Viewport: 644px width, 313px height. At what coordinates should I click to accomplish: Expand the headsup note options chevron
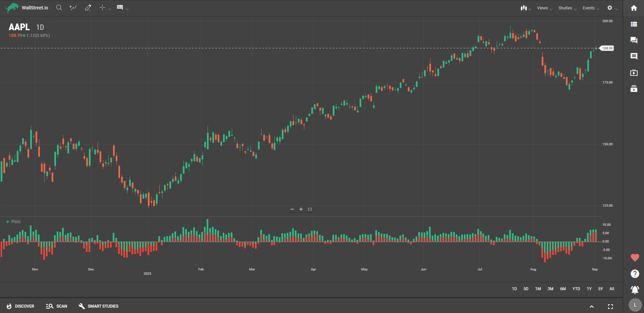tap(127, 9)
